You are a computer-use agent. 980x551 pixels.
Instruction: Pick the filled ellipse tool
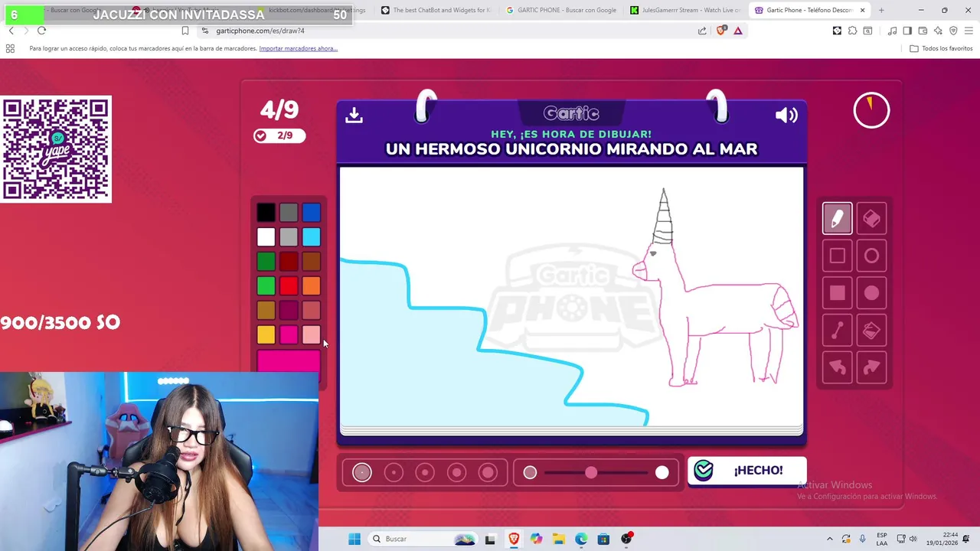coord(871,293)
